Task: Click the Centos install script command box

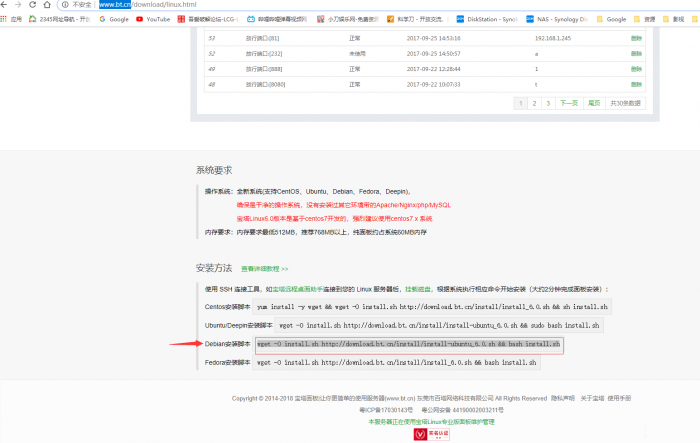Action: (430, 307)
